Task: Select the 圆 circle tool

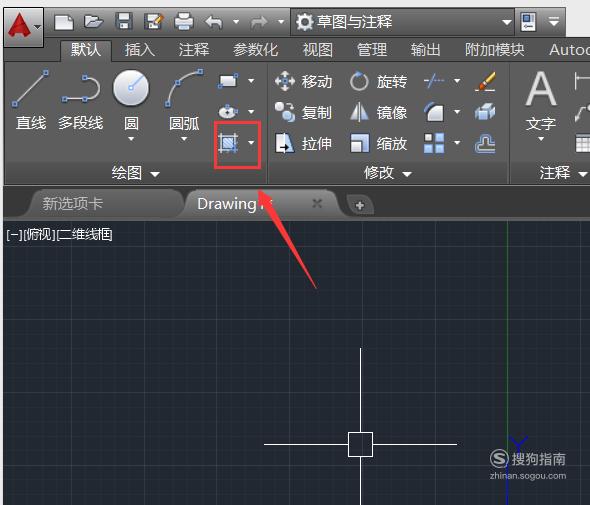Action: click(131, 99)
